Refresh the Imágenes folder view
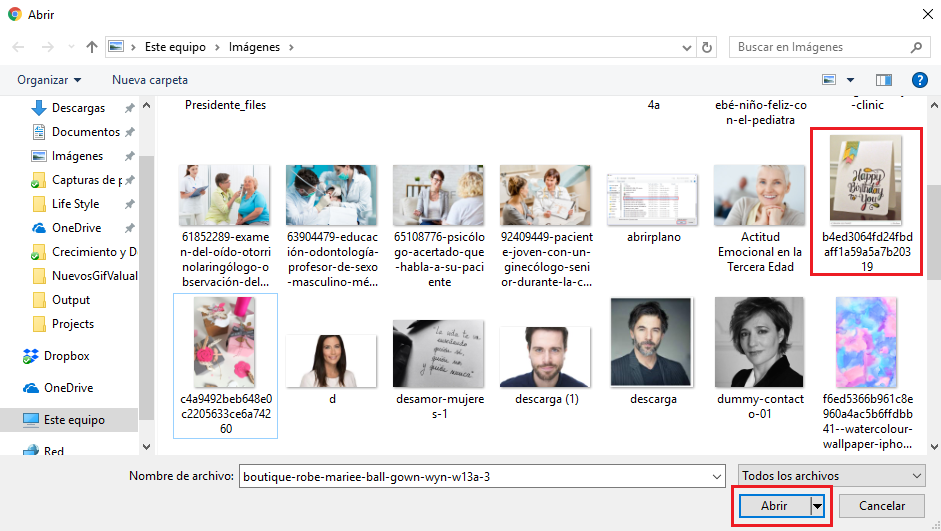 coord(708,47)
